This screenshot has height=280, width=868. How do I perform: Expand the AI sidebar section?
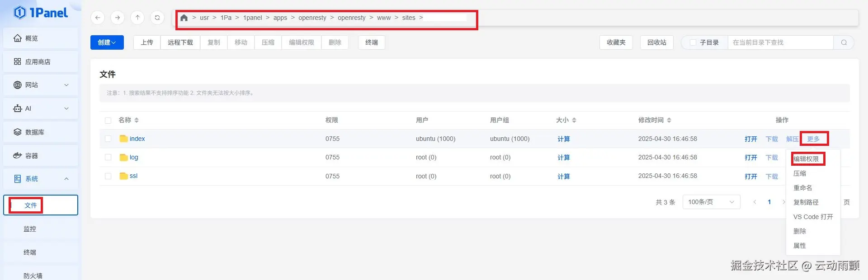pyautogui.click(x=41, y=108)
